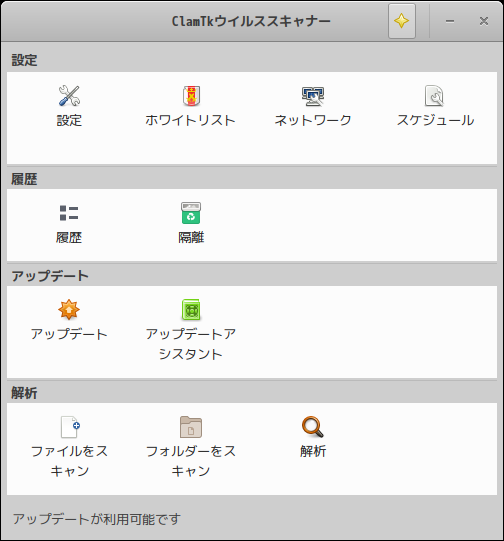
Task: Minimize the ClamTk window
Action: coord(449,21)
